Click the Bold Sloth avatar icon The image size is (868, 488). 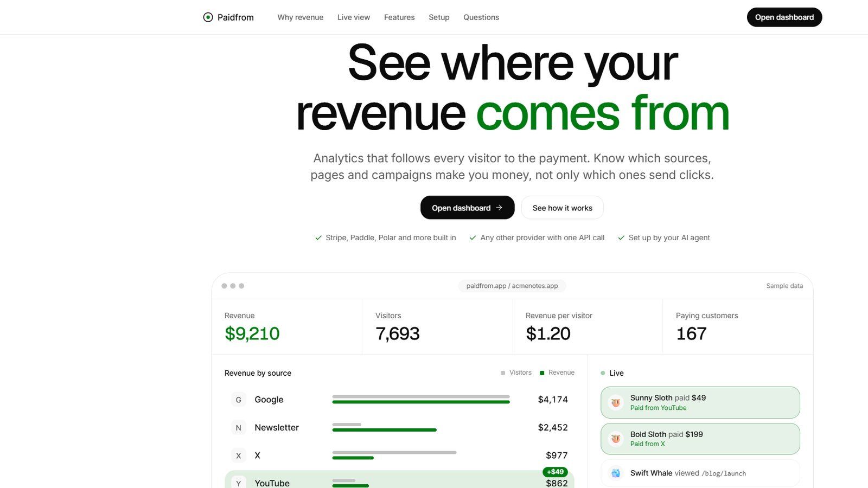pyautogui.click(x=616, y=439)
